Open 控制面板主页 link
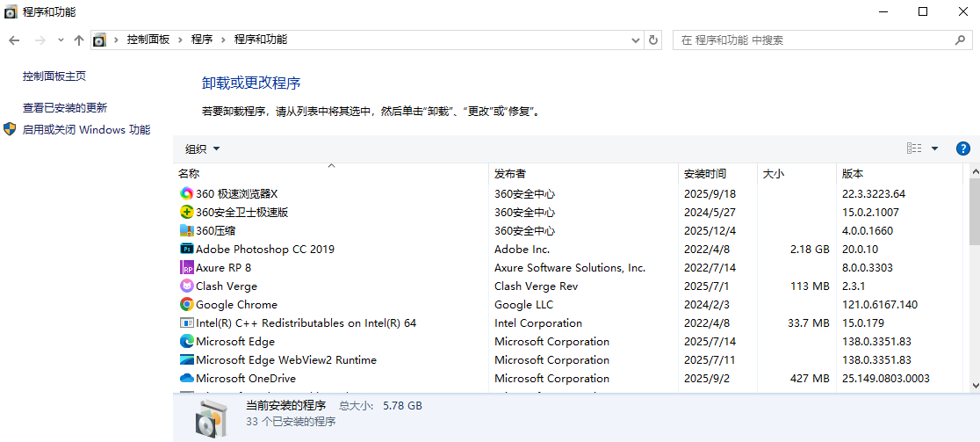The height and width of the screenshot is (442, 980). [x=54, y=76]
